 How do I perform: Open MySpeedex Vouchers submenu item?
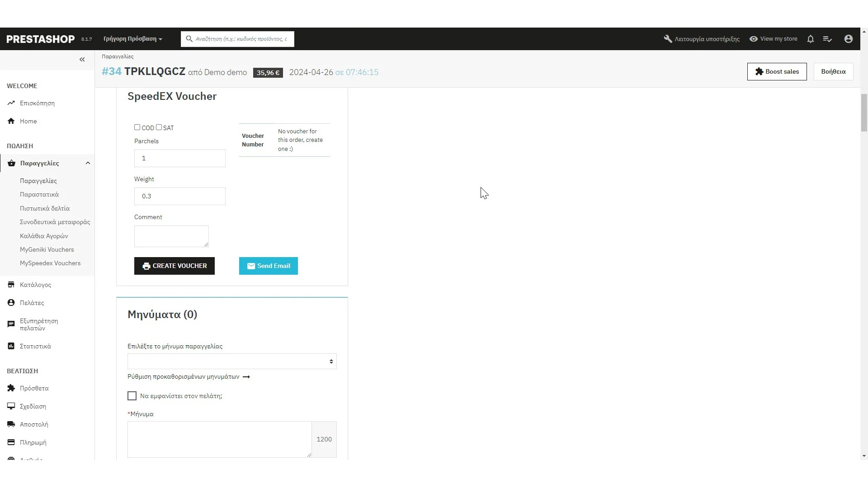[50, 263]
